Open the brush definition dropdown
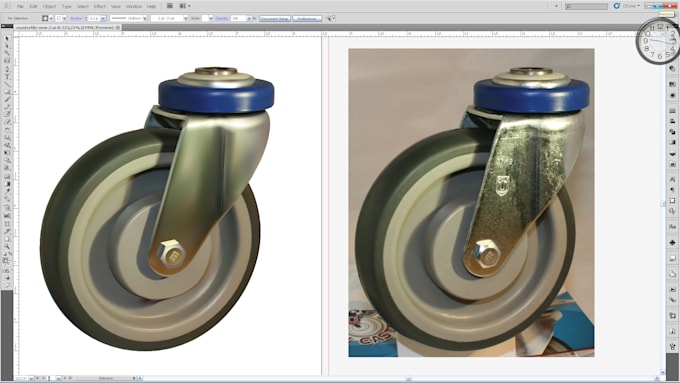The width and height of the screenshot is (680, 383). 186,18
